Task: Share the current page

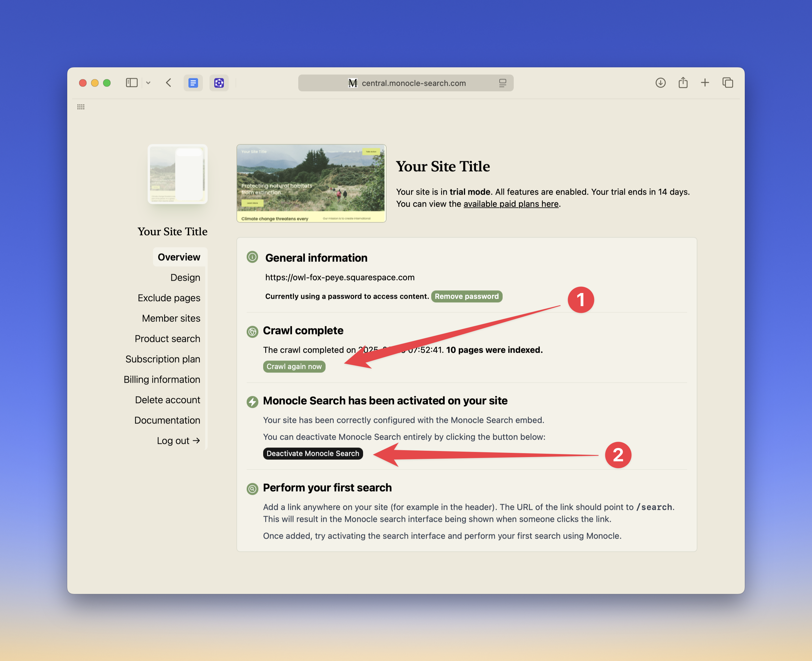Action: coord(682,83)
